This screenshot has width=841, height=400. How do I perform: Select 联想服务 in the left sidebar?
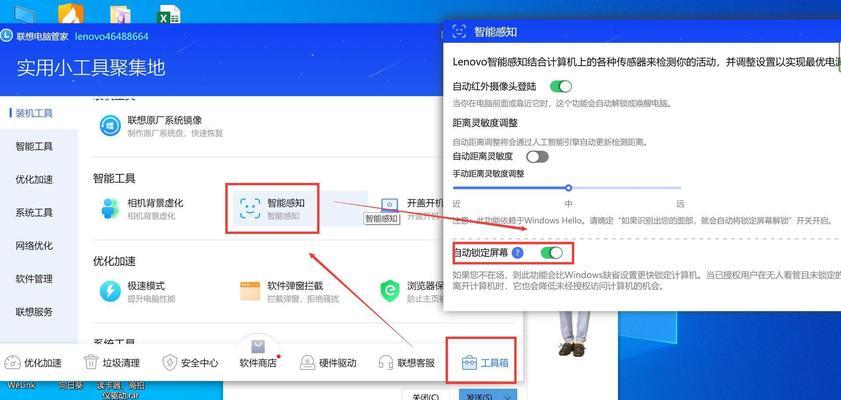click(x=34, y=312)
